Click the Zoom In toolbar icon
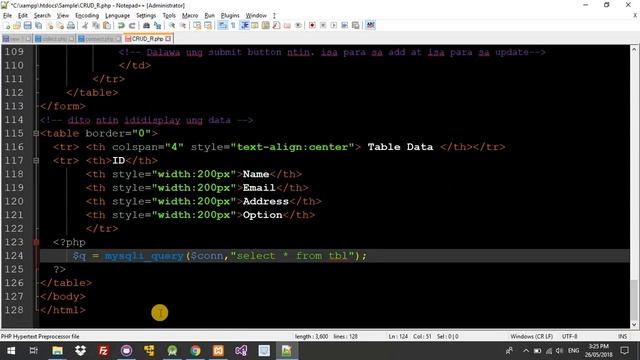Image resolution: width=640 pixels, height=360 pixels. pyautogui.click(x=172, y=25)
